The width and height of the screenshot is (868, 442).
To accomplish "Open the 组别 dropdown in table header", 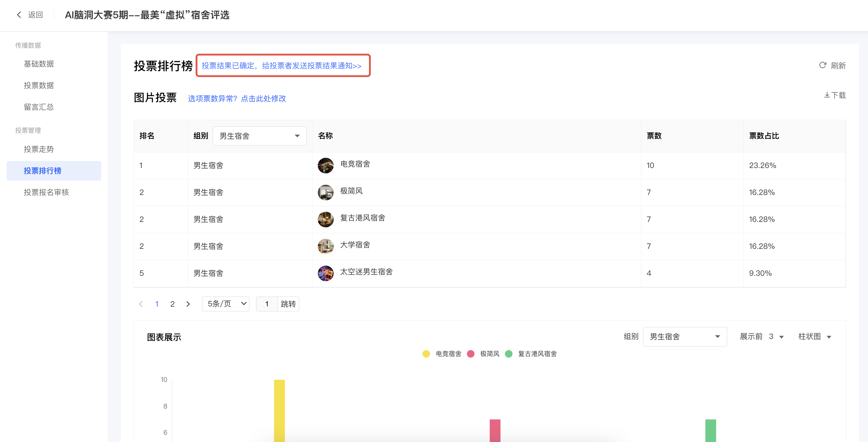I will (x=259, y=136).
